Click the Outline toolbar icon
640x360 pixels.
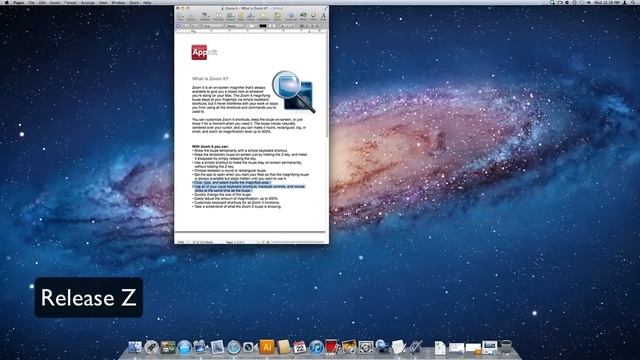(x=191, y=16)
